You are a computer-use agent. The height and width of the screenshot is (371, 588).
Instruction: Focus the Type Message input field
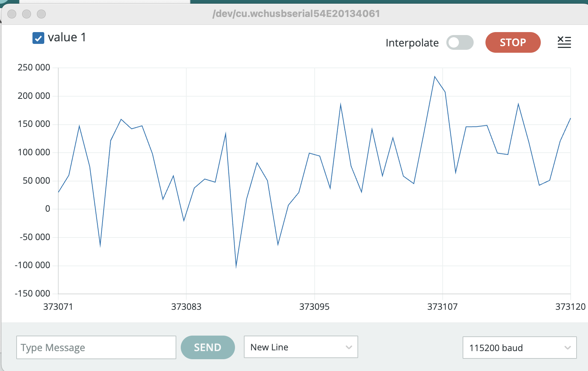(x=96, y=347)
